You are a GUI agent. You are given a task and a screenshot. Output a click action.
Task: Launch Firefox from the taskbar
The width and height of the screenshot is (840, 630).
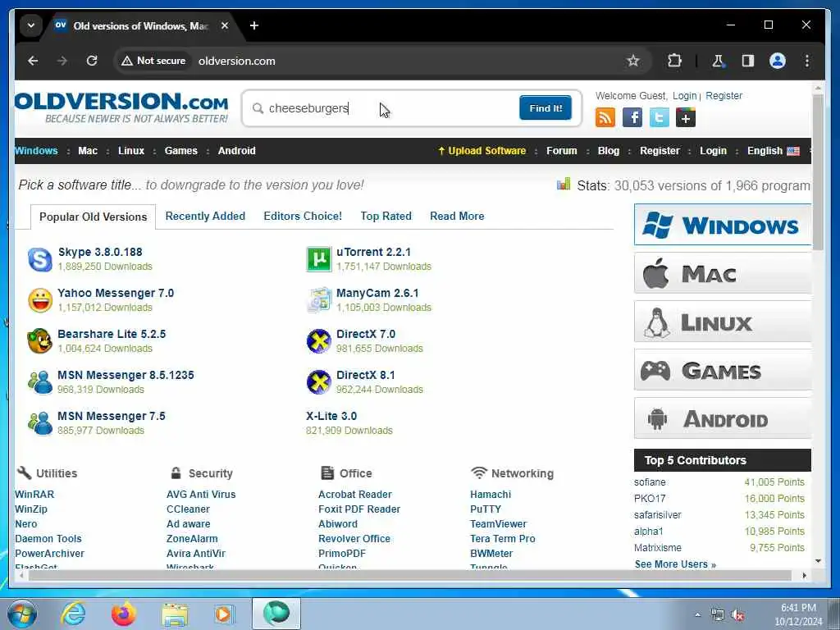pos(124,614)
